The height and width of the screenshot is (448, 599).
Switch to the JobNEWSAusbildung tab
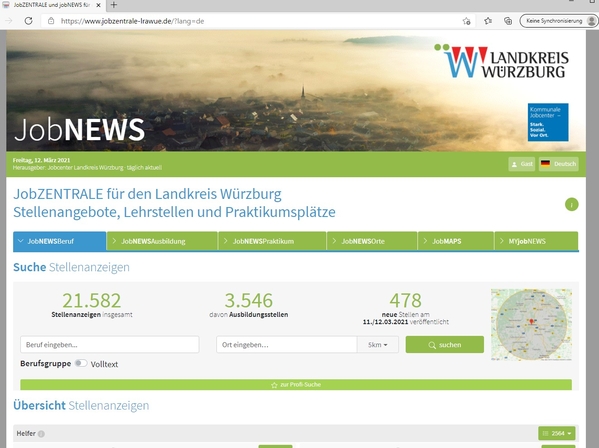coord(162,241)
